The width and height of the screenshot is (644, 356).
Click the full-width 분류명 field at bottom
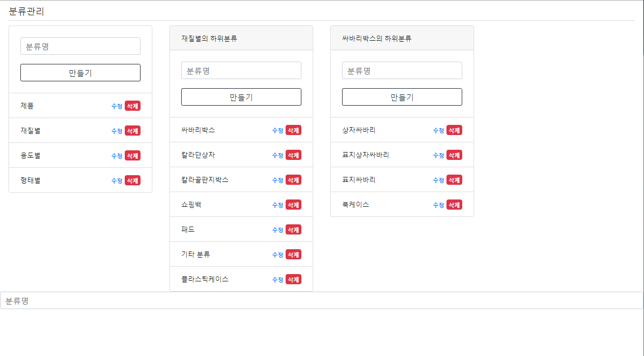point(322,301)
